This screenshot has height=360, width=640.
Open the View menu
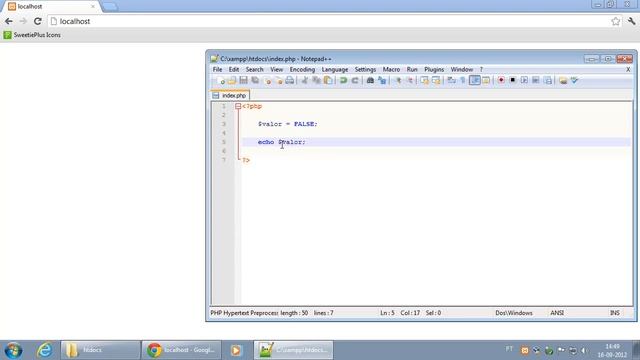coord(276,69)
